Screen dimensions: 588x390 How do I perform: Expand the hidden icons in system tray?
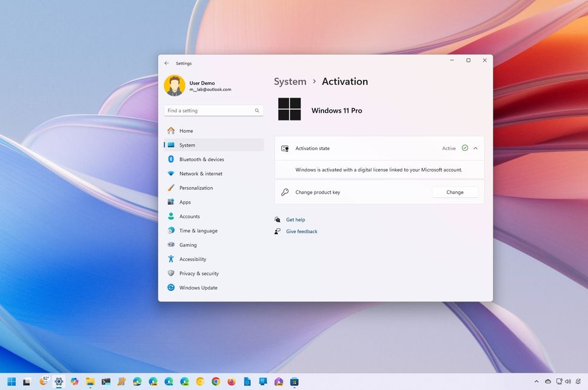(536, 382)
